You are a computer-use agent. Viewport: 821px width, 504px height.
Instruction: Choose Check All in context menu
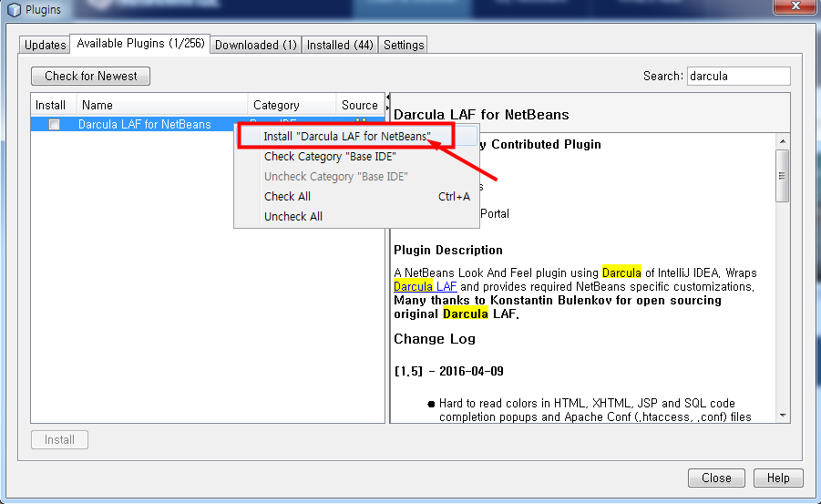tap(356, 197)
